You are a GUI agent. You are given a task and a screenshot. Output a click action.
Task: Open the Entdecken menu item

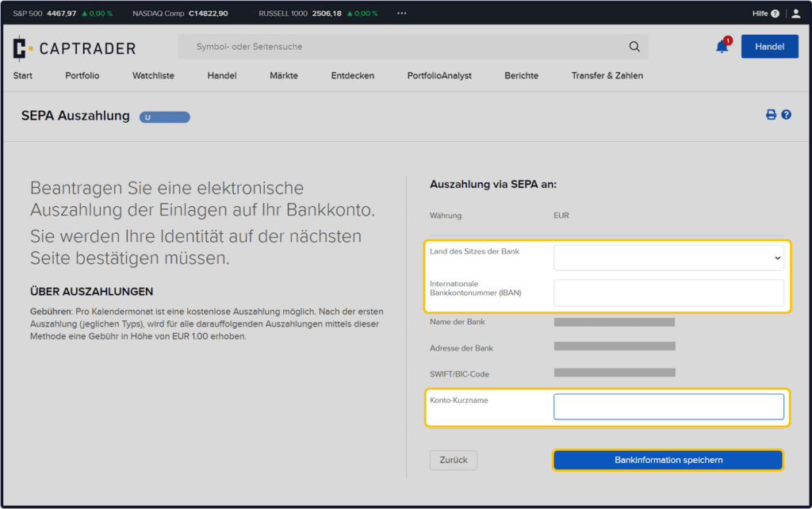[x=353, y=75]
